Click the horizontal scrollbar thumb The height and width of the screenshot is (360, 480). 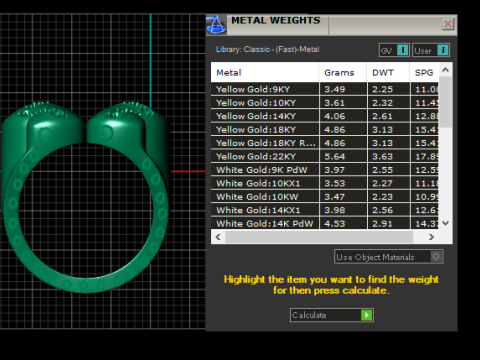[319, 237]
